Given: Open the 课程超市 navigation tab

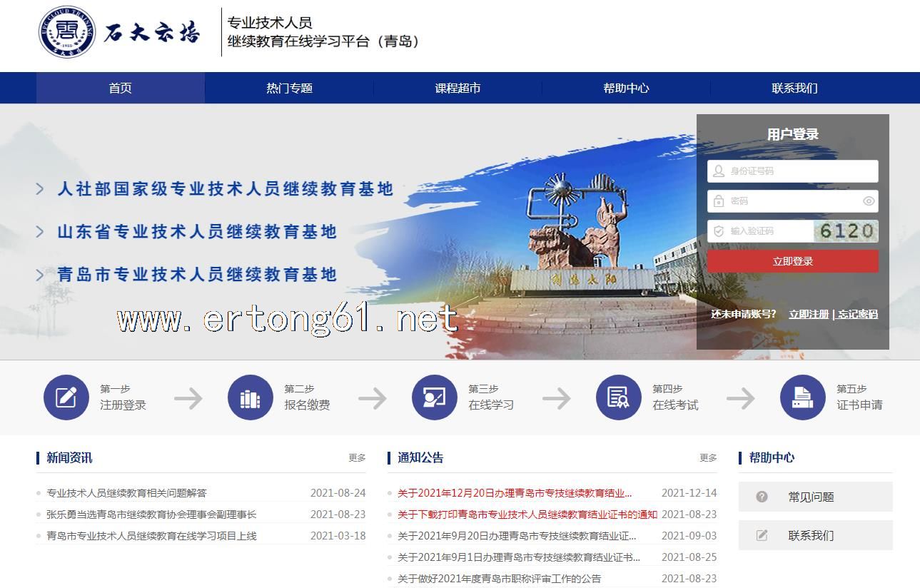Looking at the screenshot, I should click(458, 88).
